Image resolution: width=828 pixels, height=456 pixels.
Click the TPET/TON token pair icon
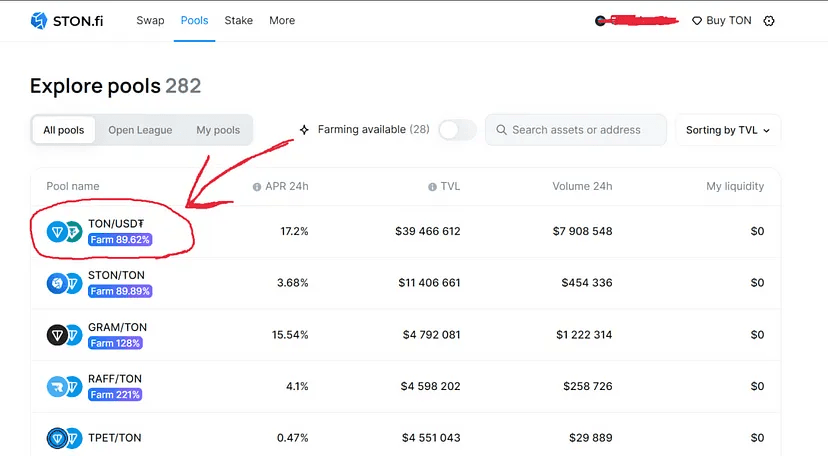[x=64, y=438]
